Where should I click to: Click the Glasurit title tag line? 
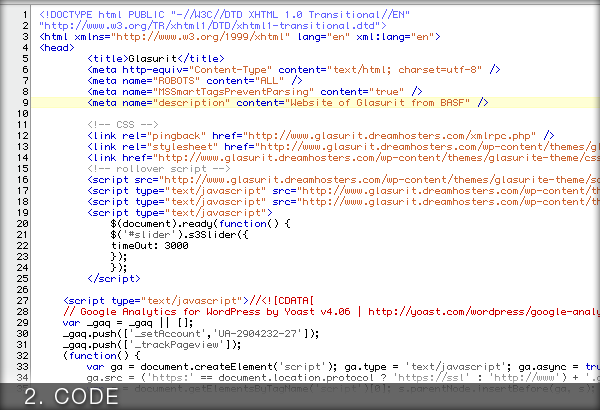click(156, 59)
